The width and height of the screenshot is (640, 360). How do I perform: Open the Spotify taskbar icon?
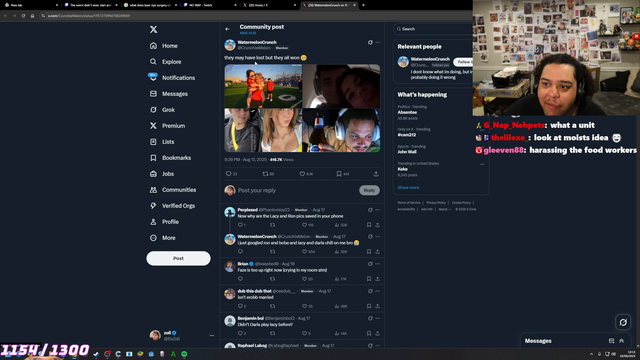point(184,354)
